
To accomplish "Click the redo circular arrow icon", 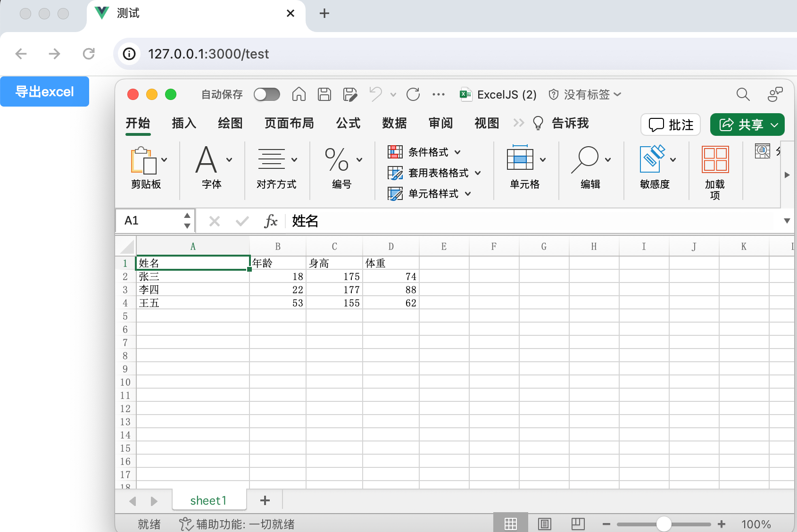I will click(x=413, y=94).
